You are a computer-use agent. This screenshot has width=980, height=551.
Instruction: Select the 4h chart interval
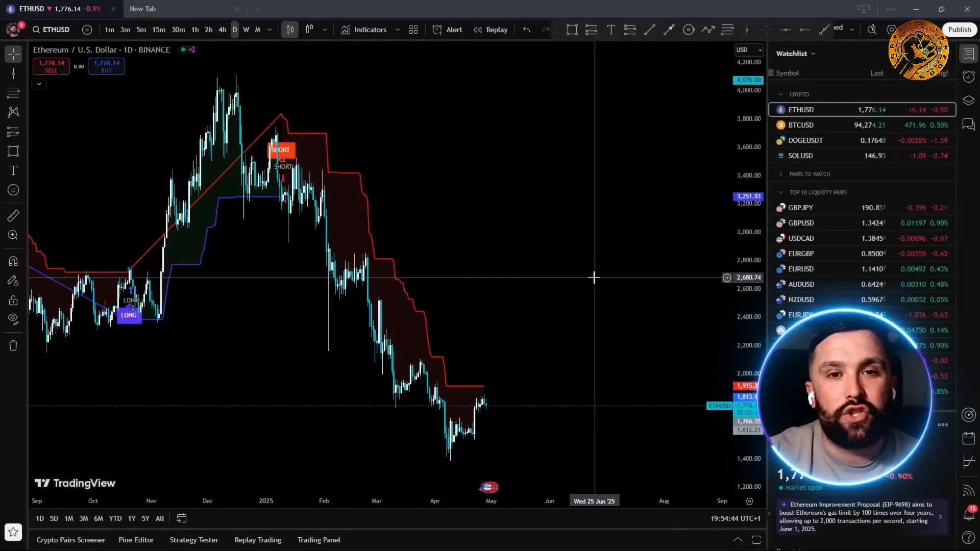pos(223,30)
